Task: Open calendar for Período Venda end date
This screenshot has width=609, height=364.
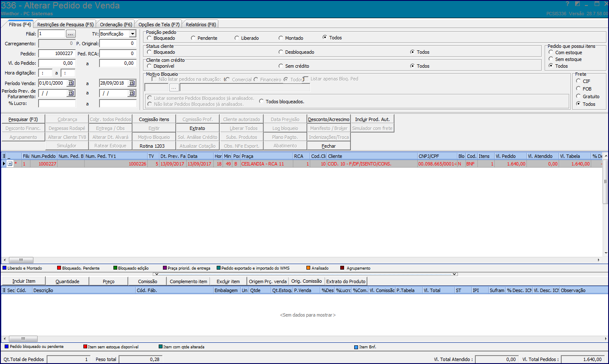Action: click(x=132, y=83)
